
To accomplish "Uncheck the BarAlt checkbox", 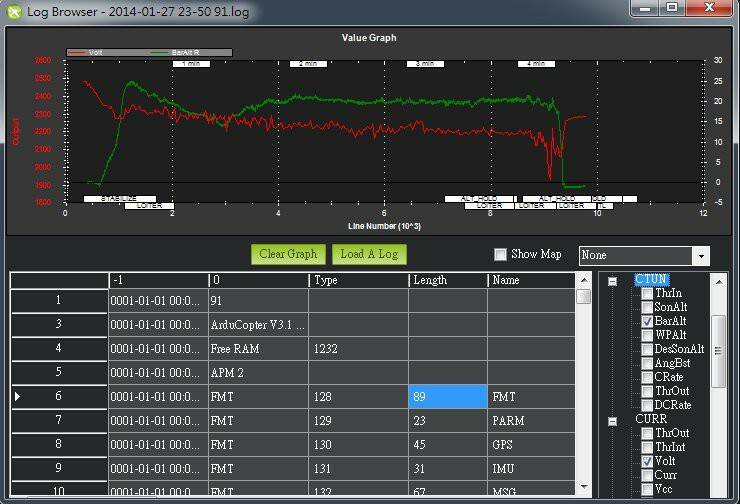I will (647, 322).
